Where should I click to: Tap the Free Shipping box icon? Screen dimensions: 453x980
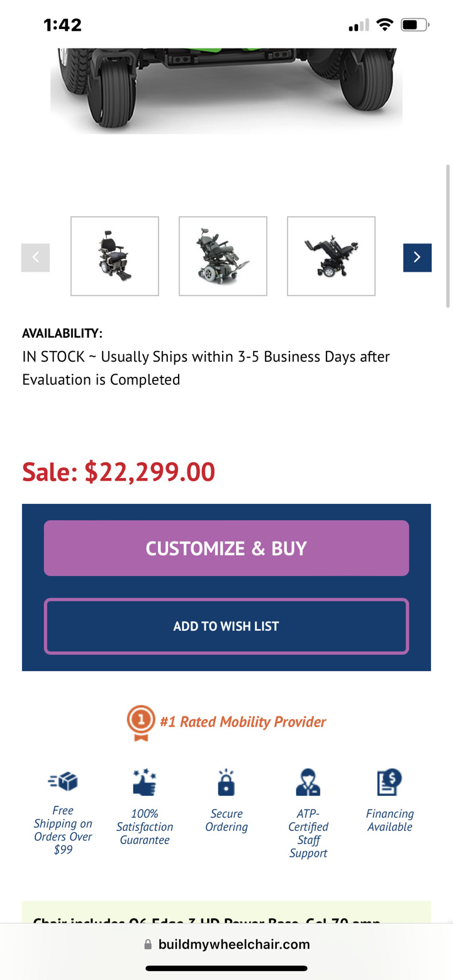pos(63,782)
